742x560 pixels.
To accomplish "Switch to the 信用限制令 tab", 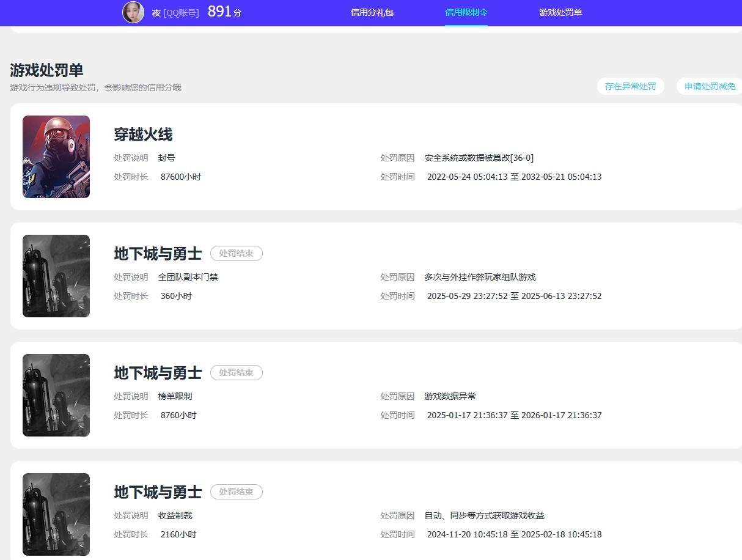I will click(x=466, y=12).
